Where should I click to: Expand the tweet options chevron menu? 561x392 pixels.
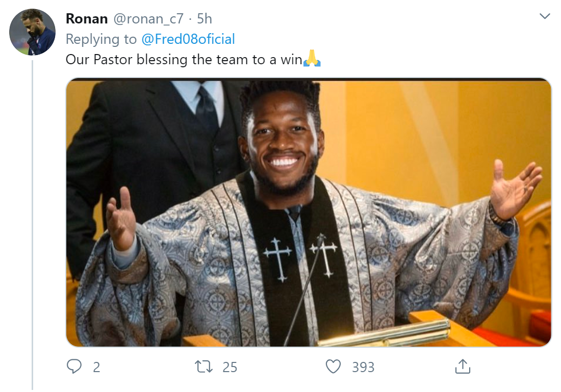(545, 17)
